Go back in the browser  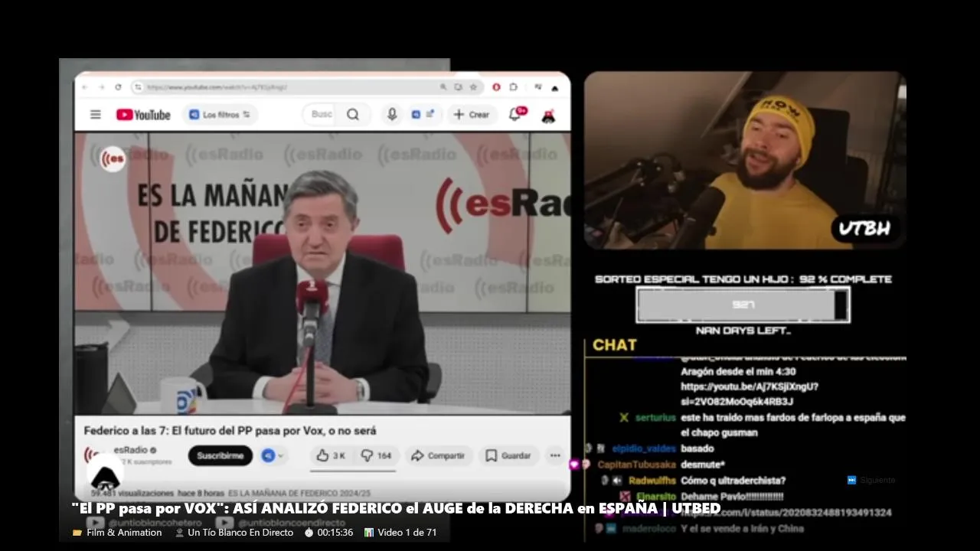pos(86,87)
